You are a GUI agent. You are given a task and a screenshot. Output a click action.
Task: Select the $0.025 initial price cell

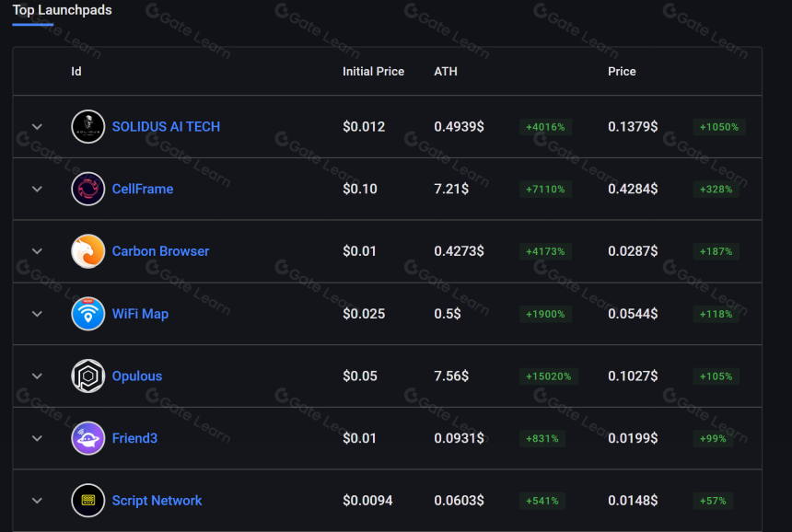pyautogui.click(x=364, y=314)
